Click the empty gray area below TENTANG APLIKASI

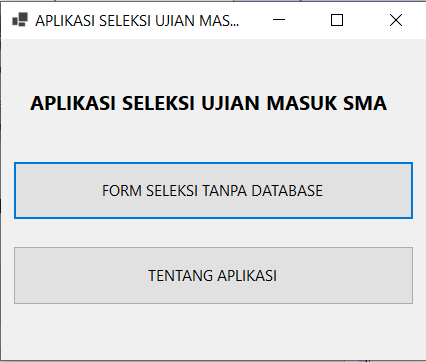coord(213,331)
